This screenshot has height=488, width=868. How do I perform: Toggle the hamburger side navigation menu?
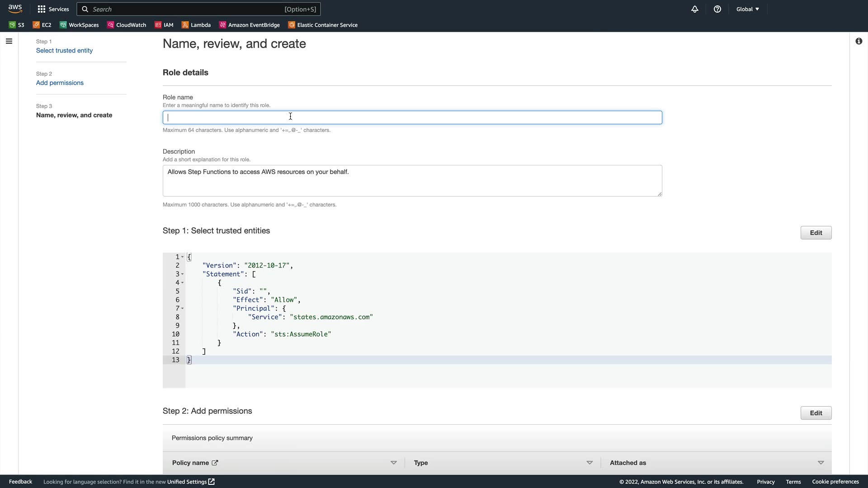click(9, 41)
